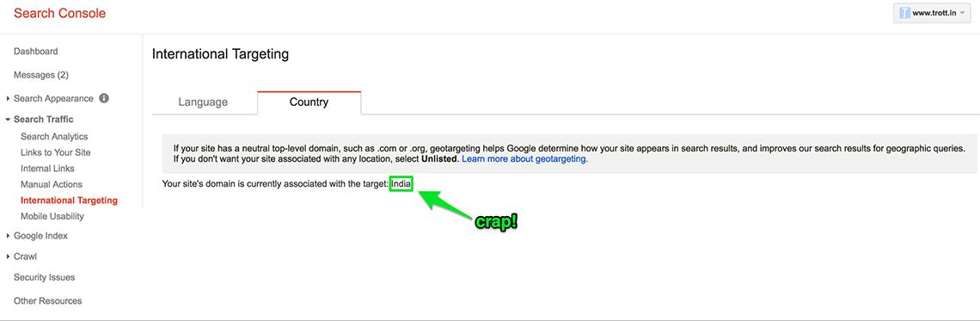
Task: Open Internal Links page
Action: coord(47,169)
